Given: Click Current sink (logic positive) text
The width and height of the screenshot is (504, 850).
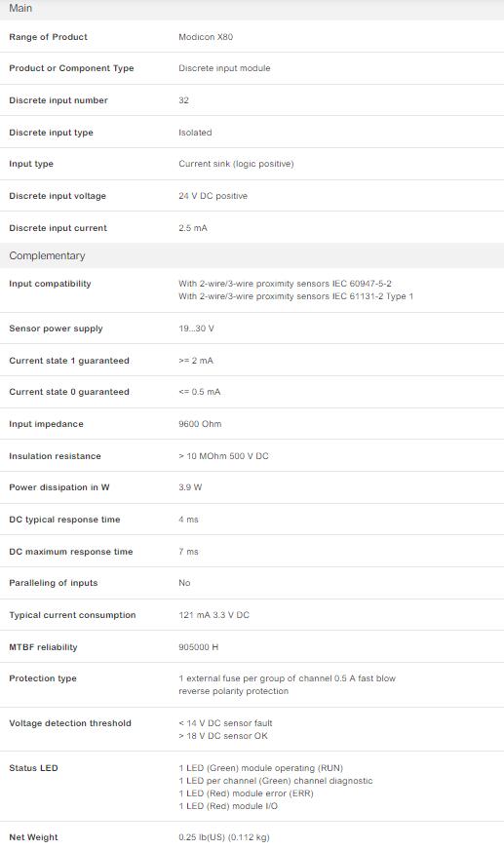Looking at the screenshot, I should click(x=236, y=164).
